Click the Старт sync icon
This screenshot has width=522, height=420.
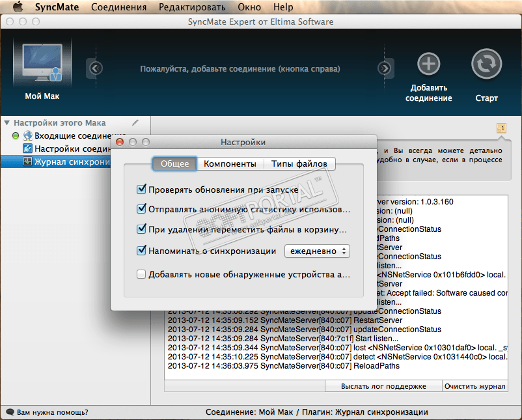click(x=486, y=64)
